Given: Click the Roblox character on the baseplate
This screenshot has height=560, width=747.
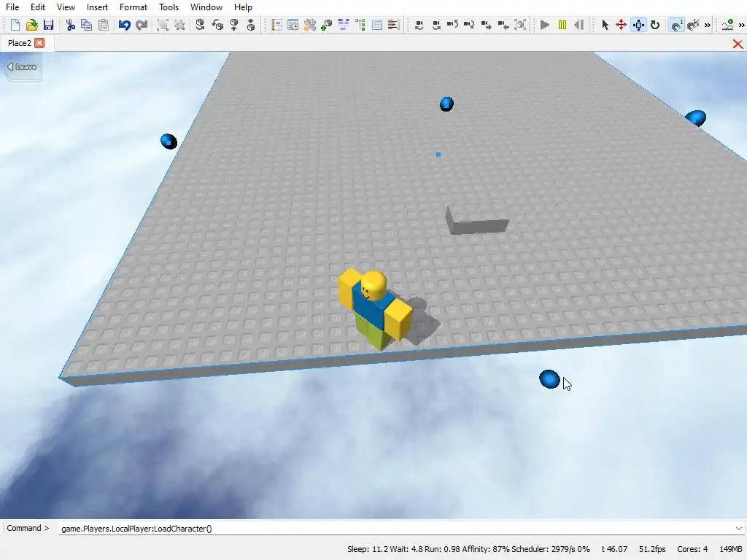Looking at the screenshot, I should pos(374,308).
